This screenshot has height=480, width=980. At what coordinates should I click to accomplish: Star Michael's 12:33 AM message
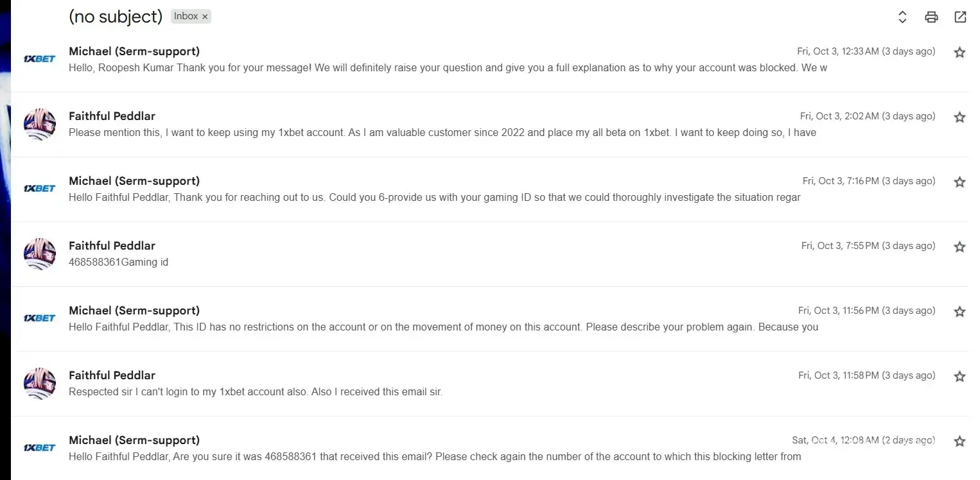pos(959,52)
